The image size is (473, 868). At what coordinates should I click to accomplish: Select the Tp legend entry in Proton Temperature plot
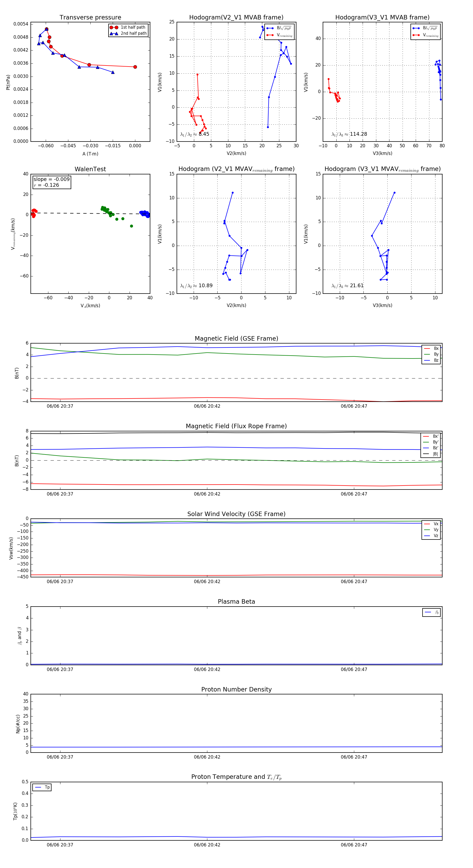pos(42,788)
